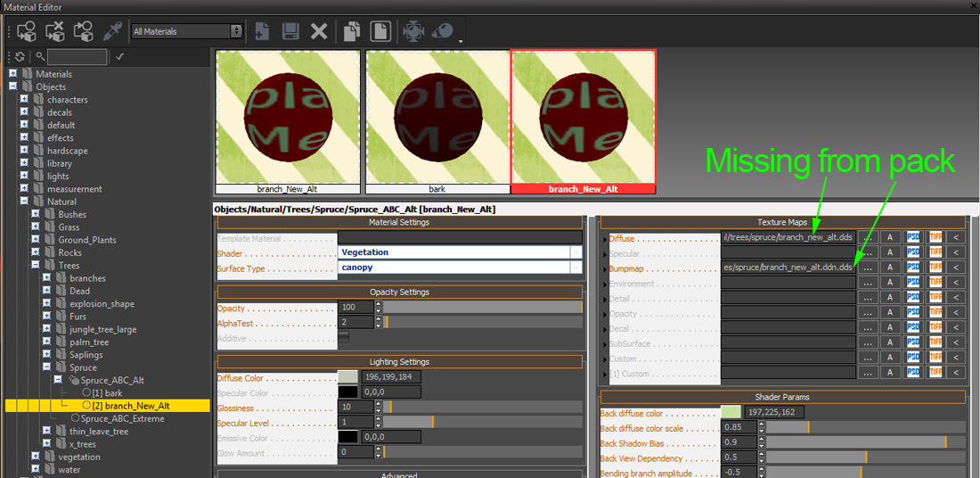980x478 pixels.
Task: Click the PSD icon in Diffuse row
Action: (x=913, y=238)
